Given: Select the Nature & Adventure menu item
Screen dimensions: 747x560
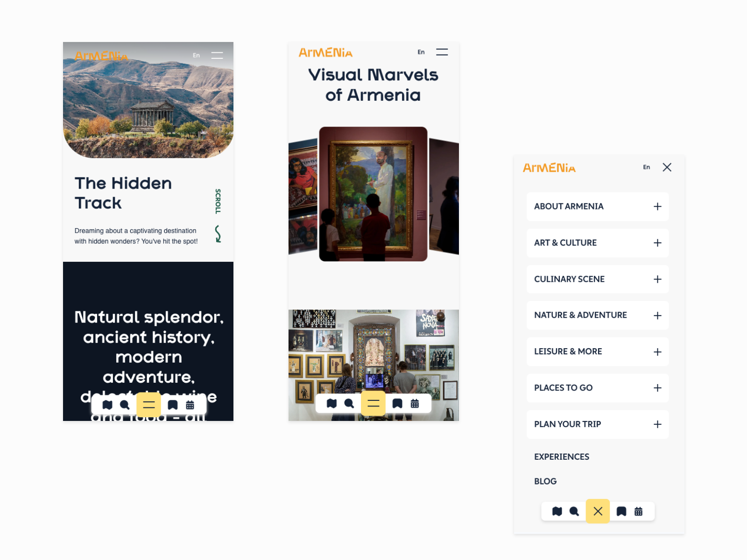Looking at the screenshot, I should tap(580, 315).
